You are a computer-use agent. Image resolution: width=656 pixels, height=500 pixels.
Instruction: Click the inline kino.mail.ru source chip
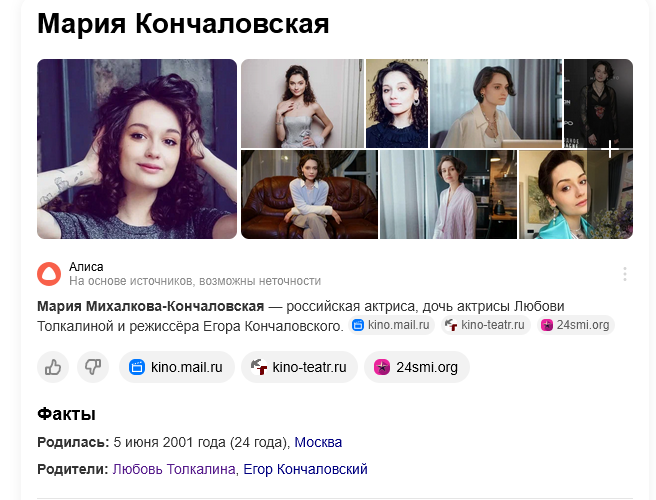[x=392, y=325]
